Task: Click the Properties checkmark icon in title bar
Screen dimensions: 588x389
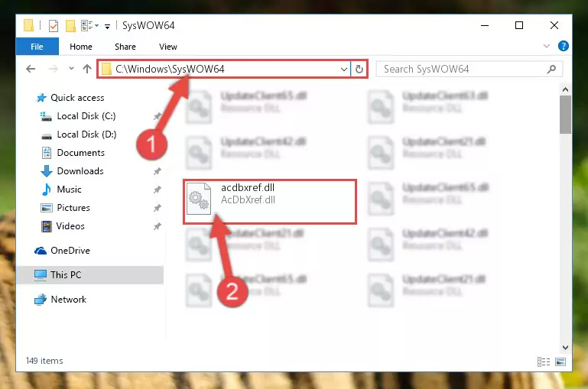Action: 54,26
